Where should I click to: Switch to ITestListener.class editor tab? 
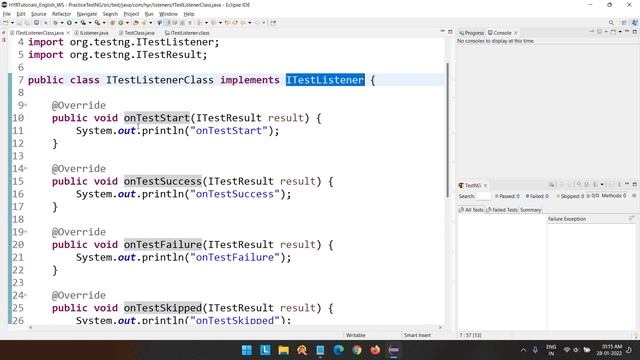pyautogui.click(x=187, y=33)
